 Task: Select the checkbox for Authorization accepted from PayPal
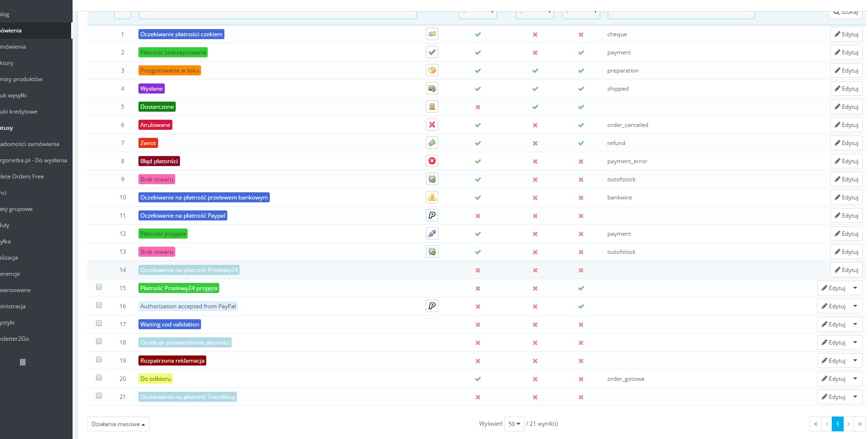(99, 305)
